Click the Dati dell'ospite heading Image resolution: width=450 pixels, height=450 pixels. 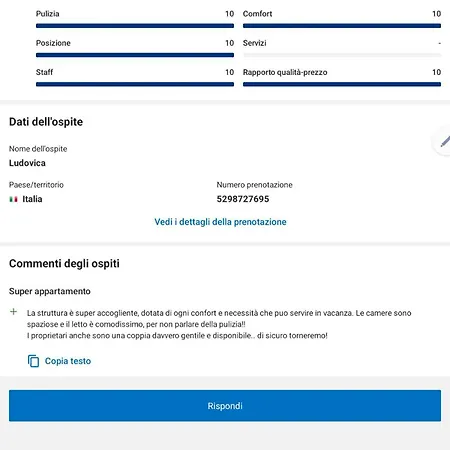coord(46,122)
